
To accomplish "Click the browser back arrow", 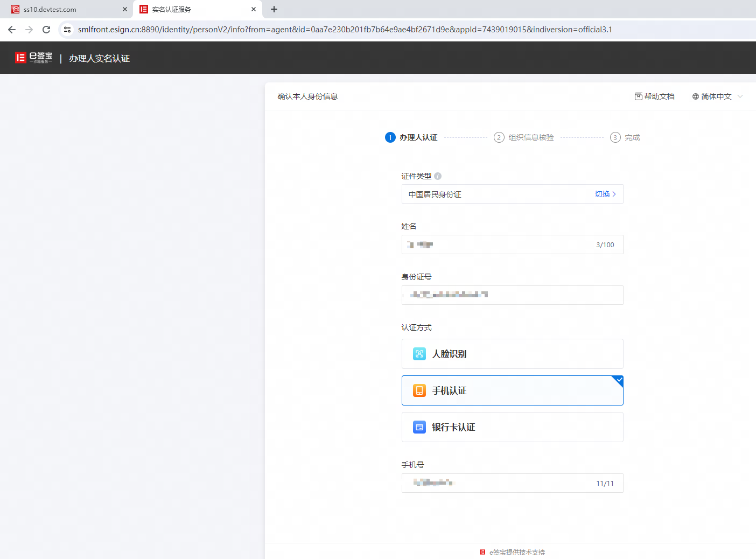I will pyautogui.click(x=12, y=30).
